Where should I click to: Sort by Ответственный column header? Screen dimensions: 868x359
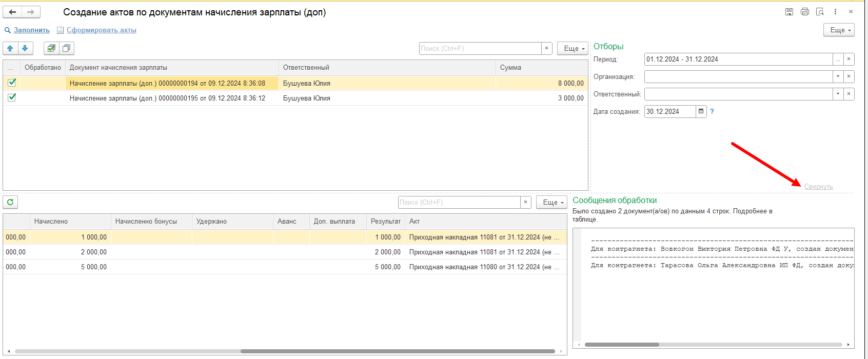[387, 68]
